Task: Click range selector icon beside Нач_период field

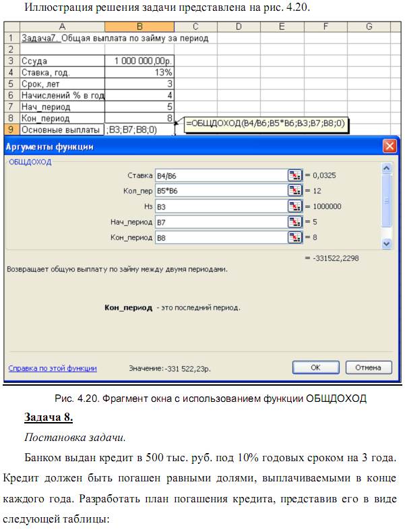Action: click(294, 222)
